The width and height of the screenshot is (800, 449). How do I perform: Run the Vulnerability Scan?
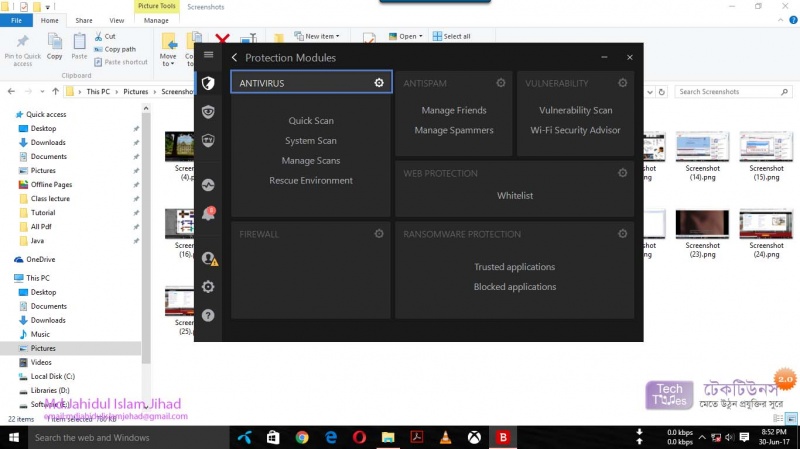tap(576, 110)
